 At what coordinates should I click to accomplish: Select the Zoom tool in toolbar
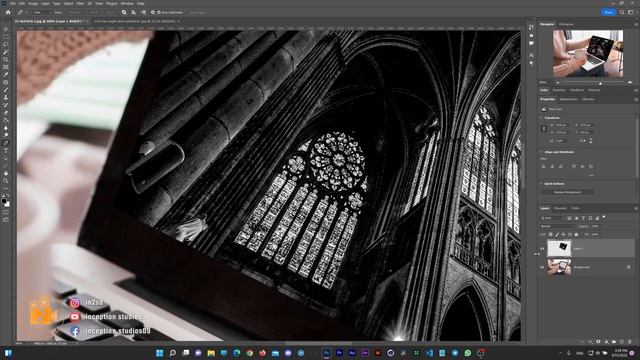pyautogui.click(x=6, y=181)
